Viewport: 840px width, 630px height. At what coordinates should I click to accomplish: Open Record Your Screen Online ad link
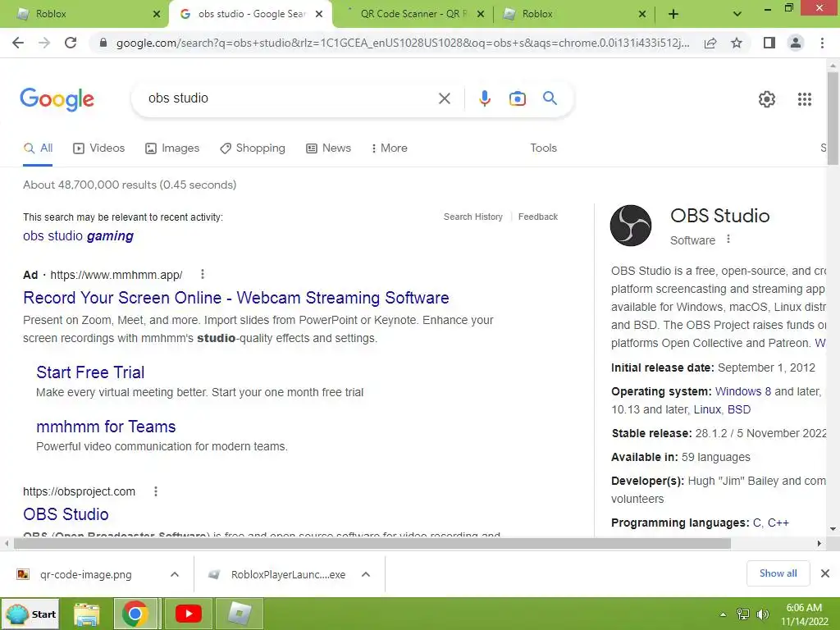coord(235,297)
